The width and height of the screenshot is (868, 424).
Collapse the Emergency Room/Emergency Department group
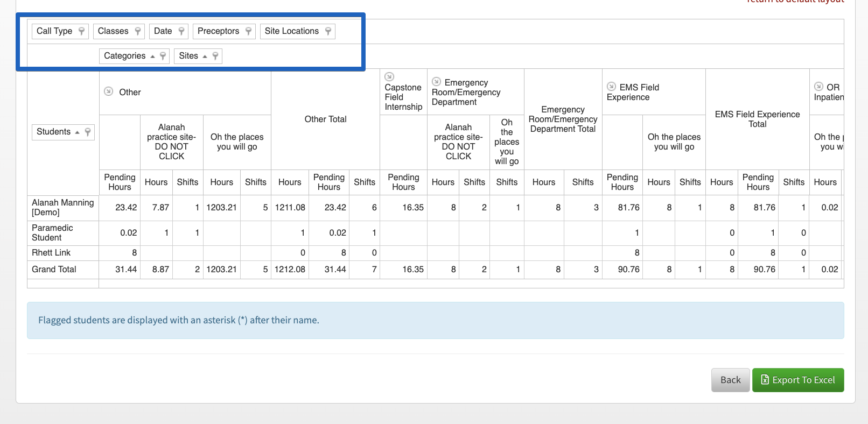[x=437, y=82]
